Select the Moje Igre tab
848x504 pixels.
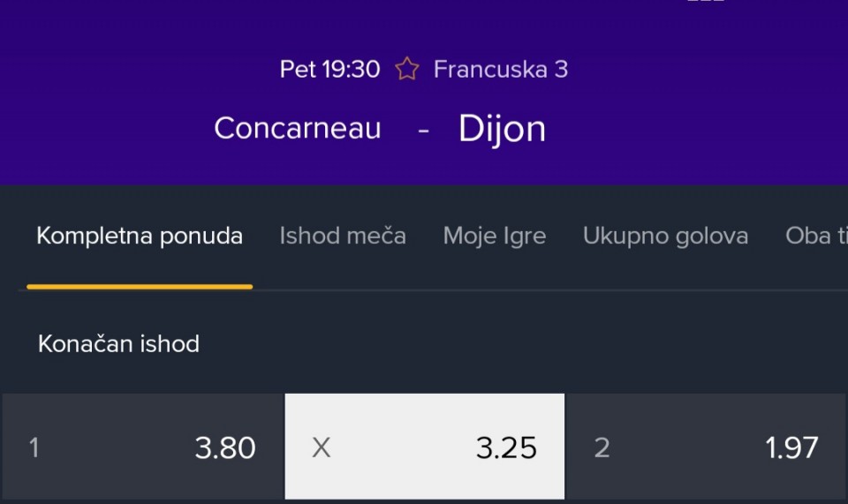point(495,236)
